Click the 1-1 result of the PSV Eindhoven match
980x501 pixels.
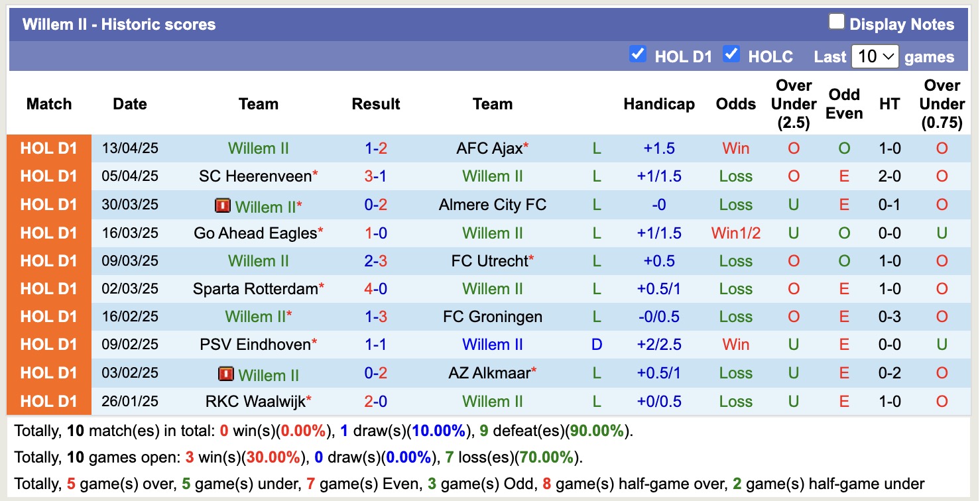(375, 344)
